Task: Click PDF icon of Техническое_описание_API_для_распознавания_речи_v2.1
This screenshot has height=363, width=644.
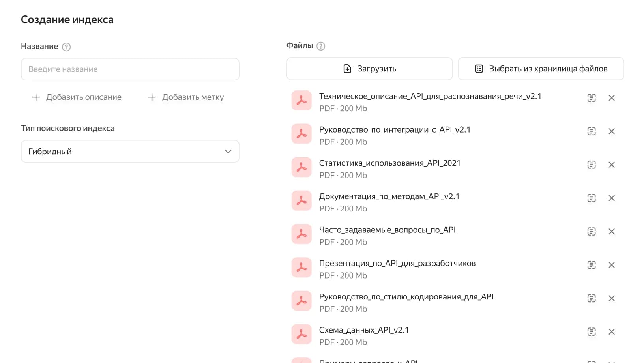Action: [x=301, y=100]
